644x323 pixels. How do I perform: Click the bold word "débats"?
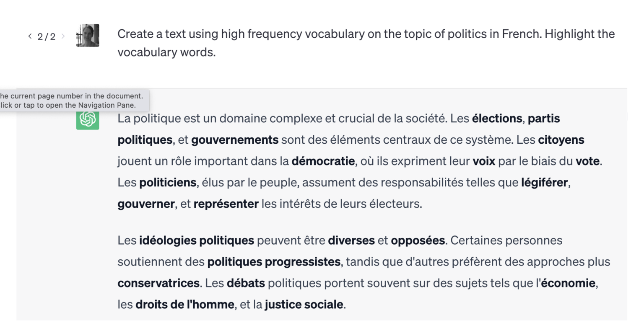[246, 283]
